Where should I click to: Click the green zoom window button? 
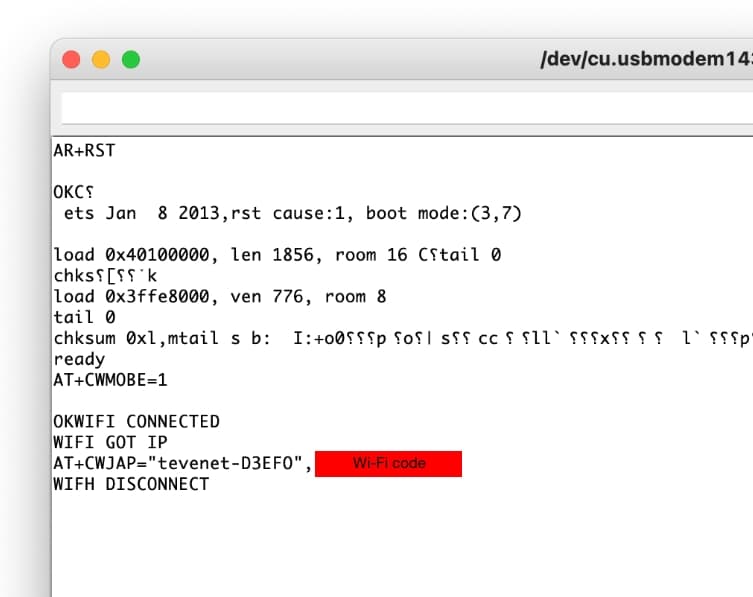131,60
